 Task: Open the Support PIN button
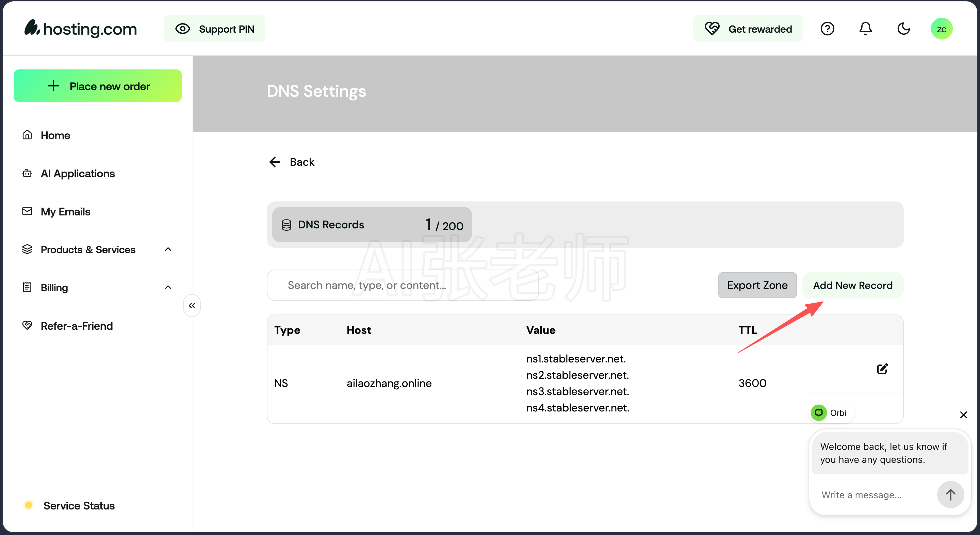215,29
